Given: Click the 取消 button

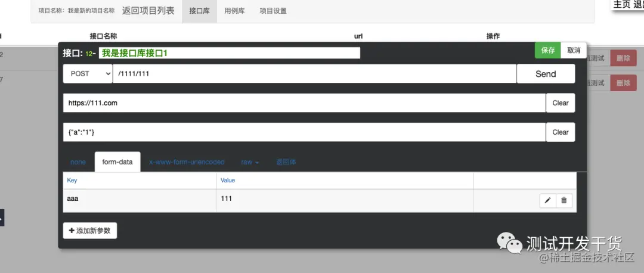Looking at the screenshot, I should click(574, 51).
